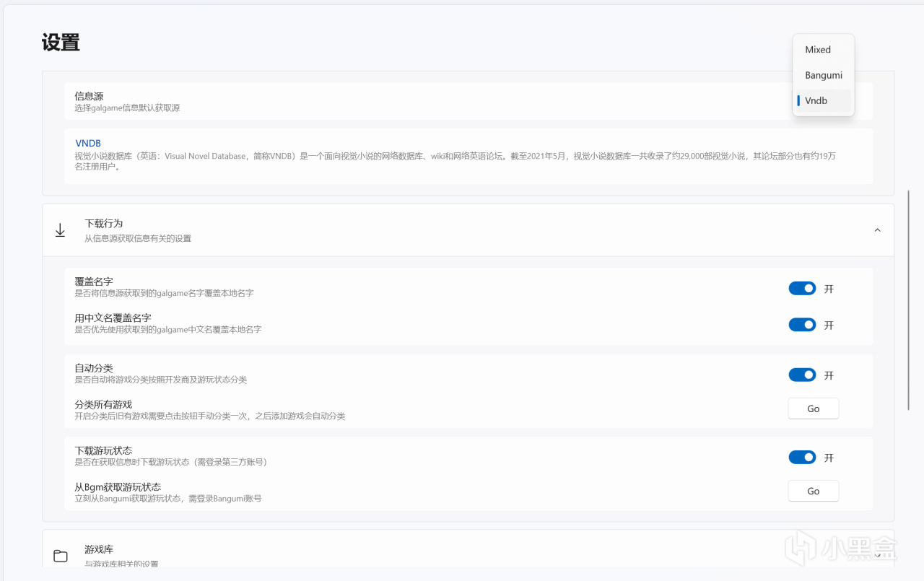Screen dimensions: 924x581
Task: Disable the 自动分类 switch
Action: coord(802,375)
